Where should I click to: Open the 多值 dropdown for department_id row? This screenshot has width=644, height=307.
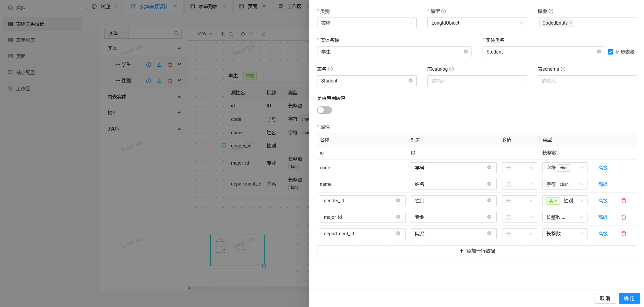coord(520,234)
